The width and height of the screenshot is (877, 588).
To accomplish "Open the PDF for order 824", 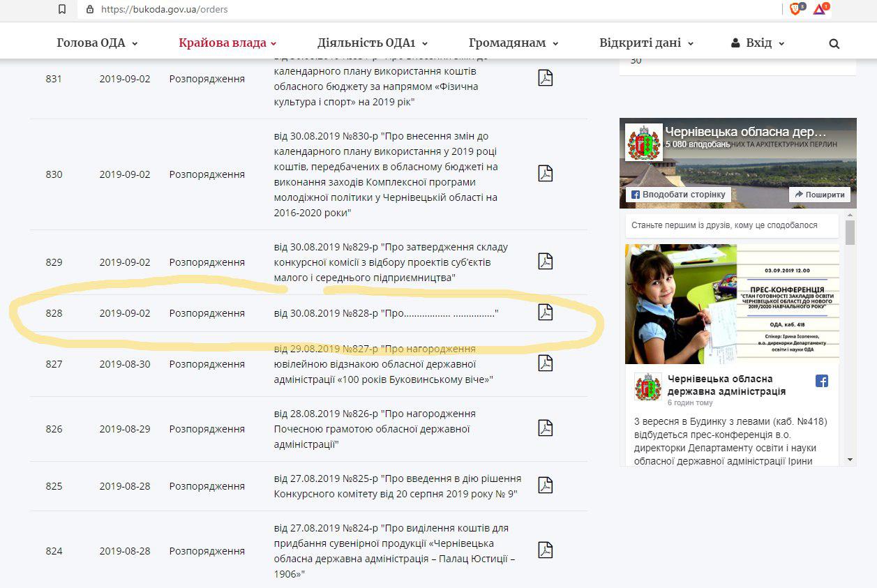I will coord(545,550).
